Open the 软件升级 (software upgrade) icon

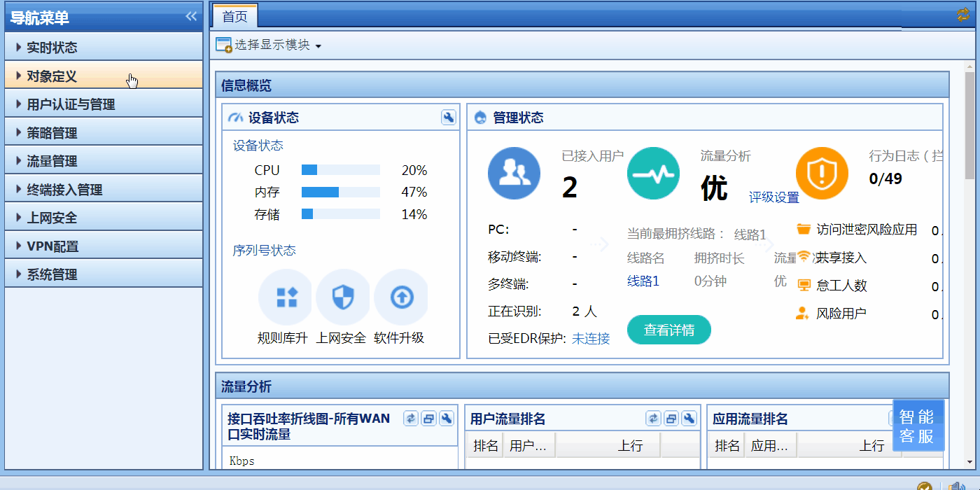tap(400, 297)
